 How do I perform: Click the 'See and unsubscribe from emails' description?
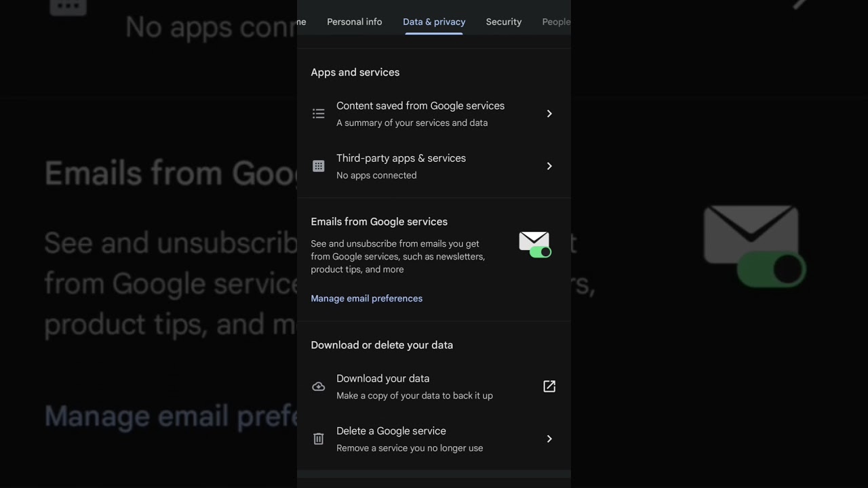(x=397, y=256)
